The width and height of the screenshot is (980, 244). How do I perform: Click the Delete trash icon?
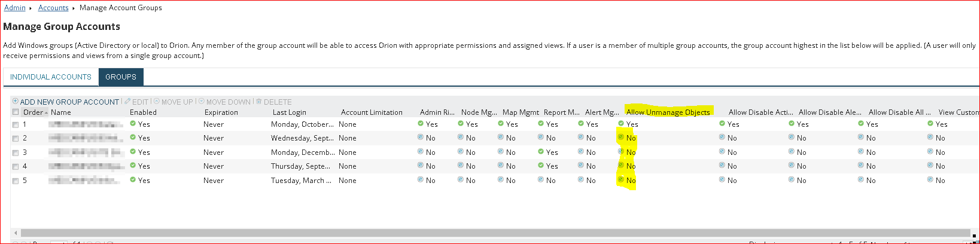tap(259, 102)
